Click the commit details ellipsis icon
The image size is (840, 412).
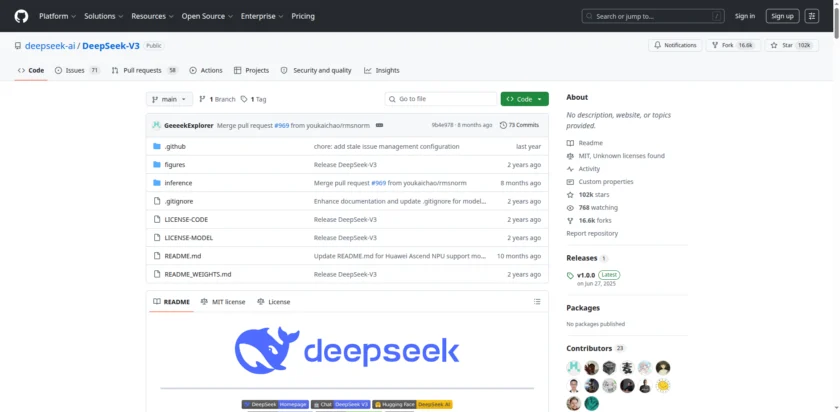click(379, 125)
